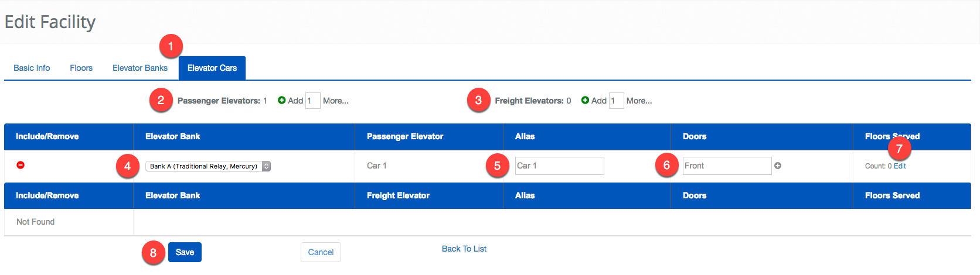Viewport: 980px width, 275px height.
Task: Focus the Alias field containing Car 1
Action: [559, 166]
